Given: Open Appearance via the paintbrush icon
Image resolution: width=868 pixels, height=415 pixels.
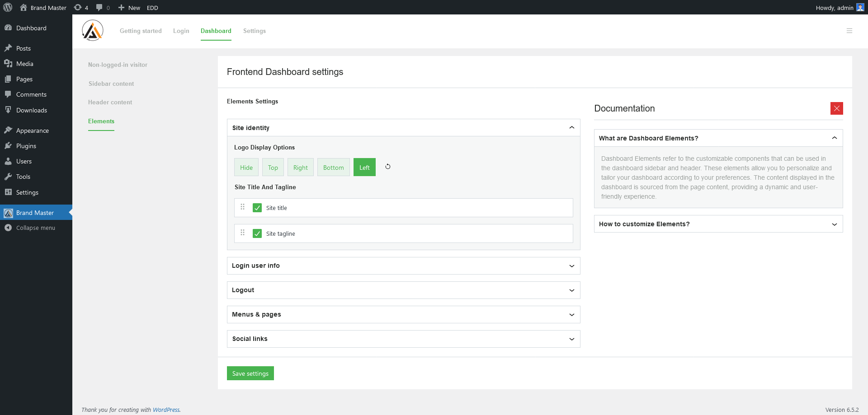Looking at the screenshot, I should (x=9, y=130).
